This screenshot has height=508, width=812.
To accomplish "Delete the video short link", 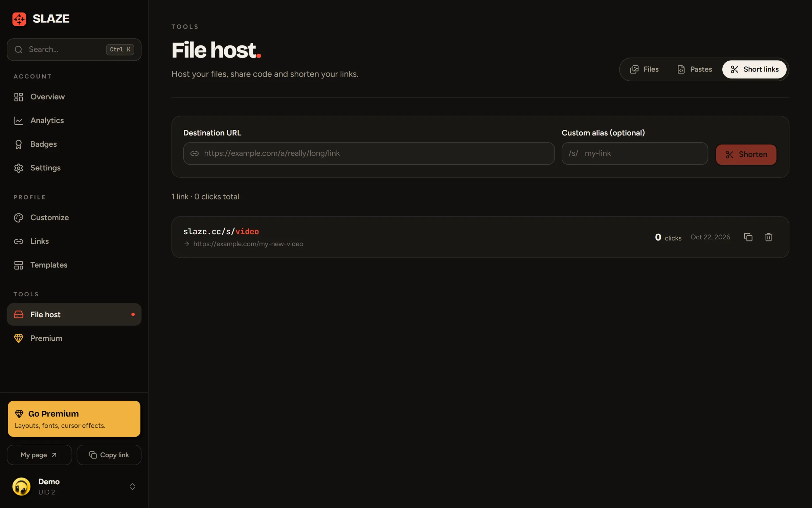I will (x=768, y=237).
